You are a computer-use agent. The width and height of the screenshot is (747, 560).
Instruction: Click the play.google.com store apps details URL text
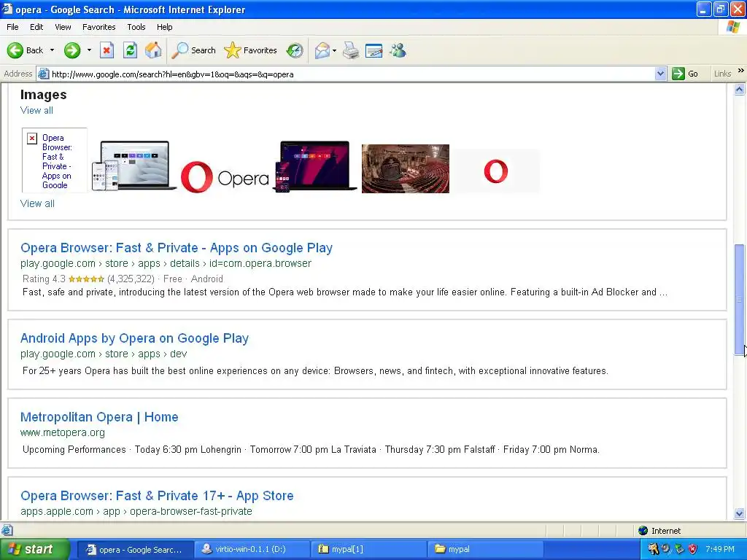[166, 263]
